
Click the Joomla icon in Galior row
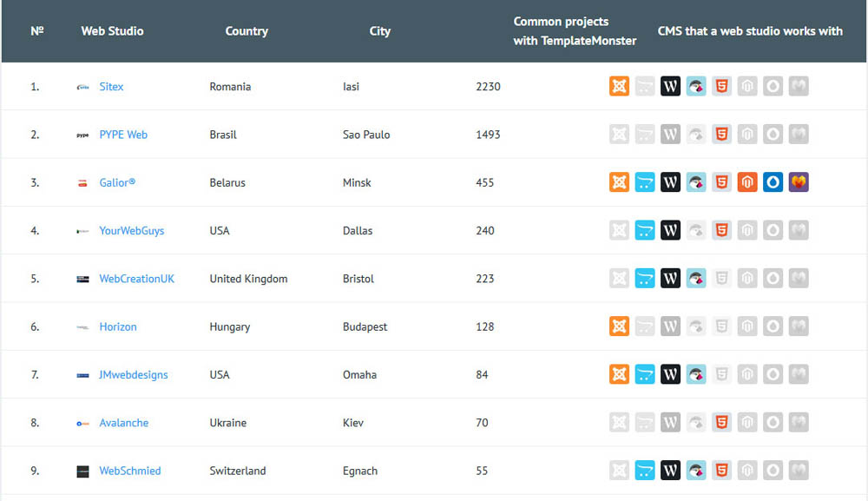coord(619,182)
